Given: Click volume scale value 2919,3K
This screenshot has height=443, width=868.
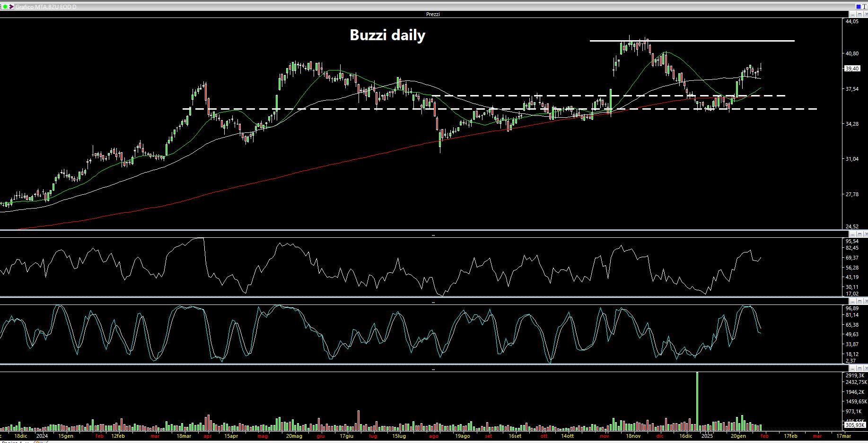Looking at the screenshot, I should coord(854,375).
